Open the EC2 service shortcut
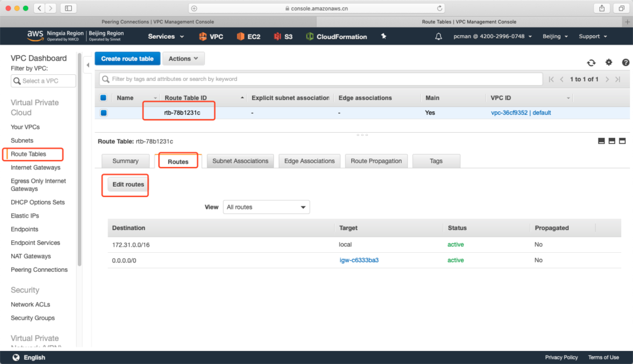The height and width of the screenshot is (364, 633). coord(249,36)
